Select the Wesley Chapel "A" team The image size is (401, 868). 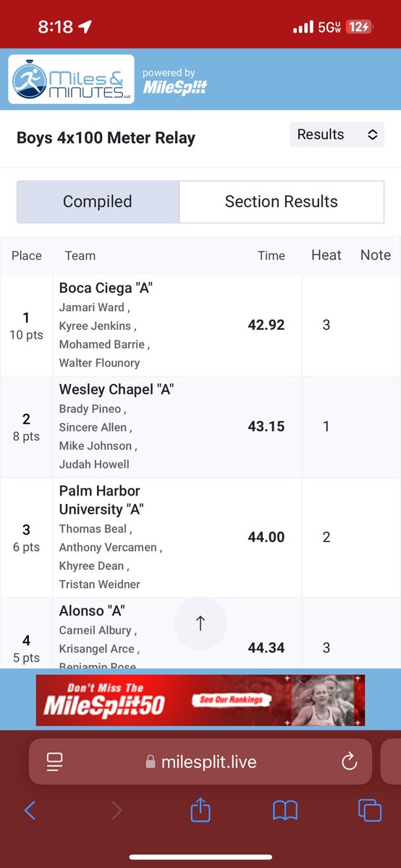[117, 389]
